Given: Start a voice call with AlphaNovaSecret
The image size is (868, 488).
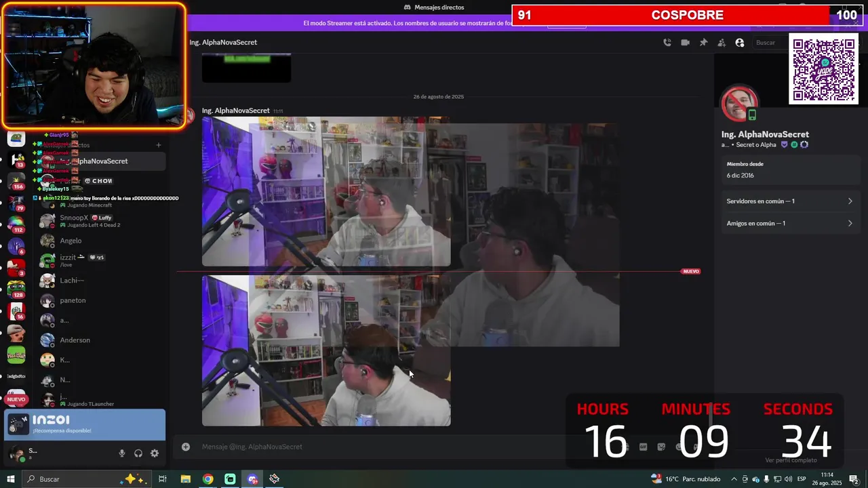Looking at the screenshot, I should (667, 43).
